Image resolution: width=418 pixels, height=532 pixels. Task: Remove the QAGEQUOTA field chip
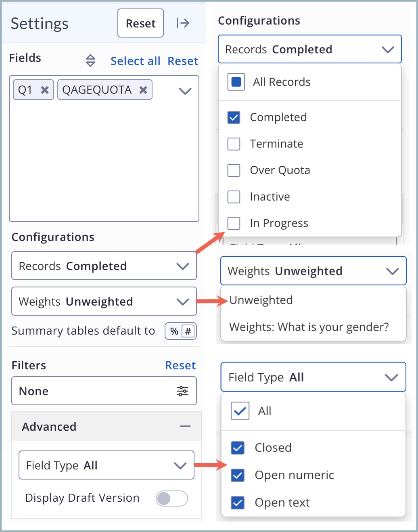click(x=143, y=90)
